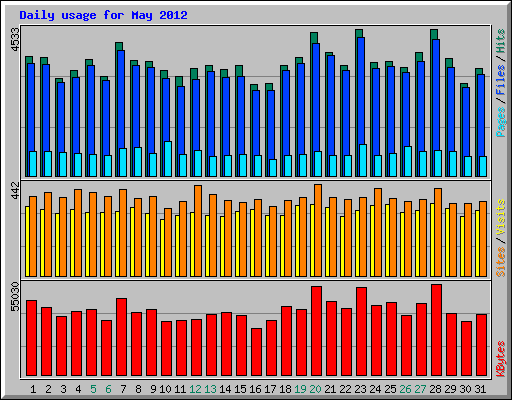The image size is (512, 400).
Task: Select weekend day 19 on the x-axis
Action: [300, 389]
